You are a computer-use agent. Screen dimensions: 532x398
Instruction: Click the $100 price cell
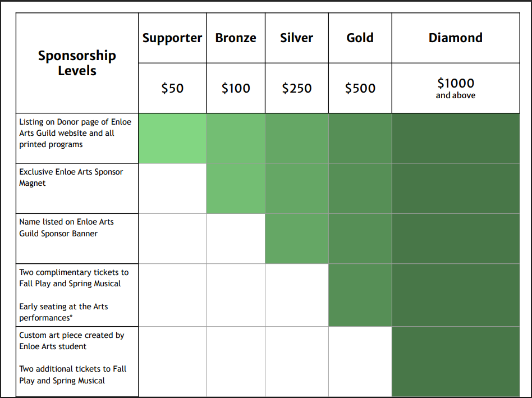[x=236, y=88]
